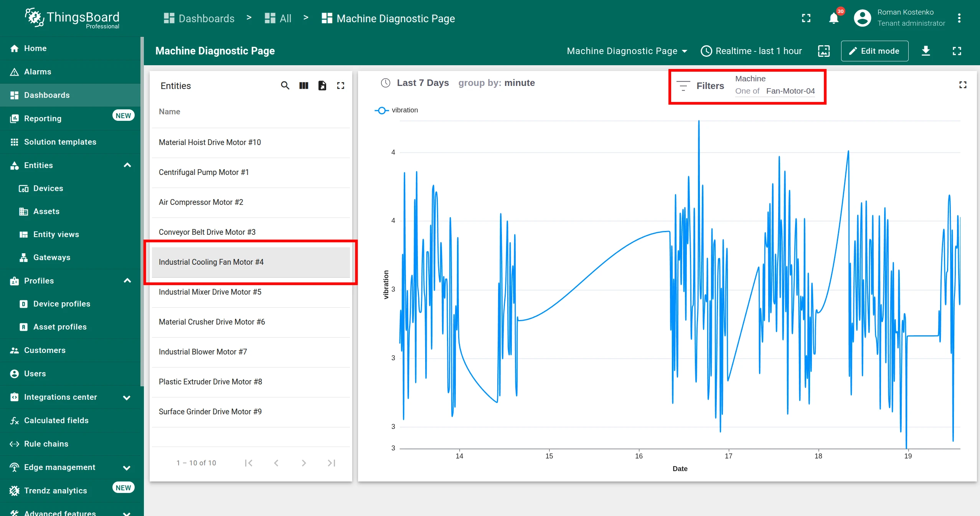Expand the vibration chart to fullscreen
The height and width of the screenshot is (516, 980).
tap(963, 85)
